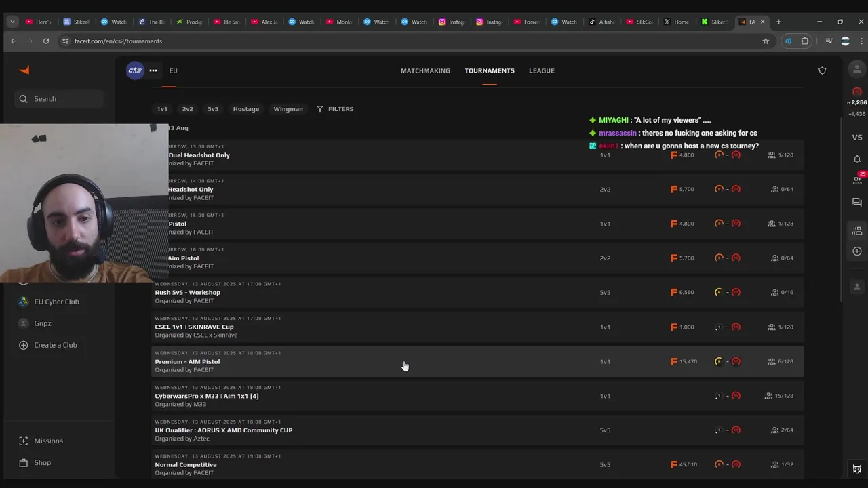Open the Missions link in sidebar

49,441
